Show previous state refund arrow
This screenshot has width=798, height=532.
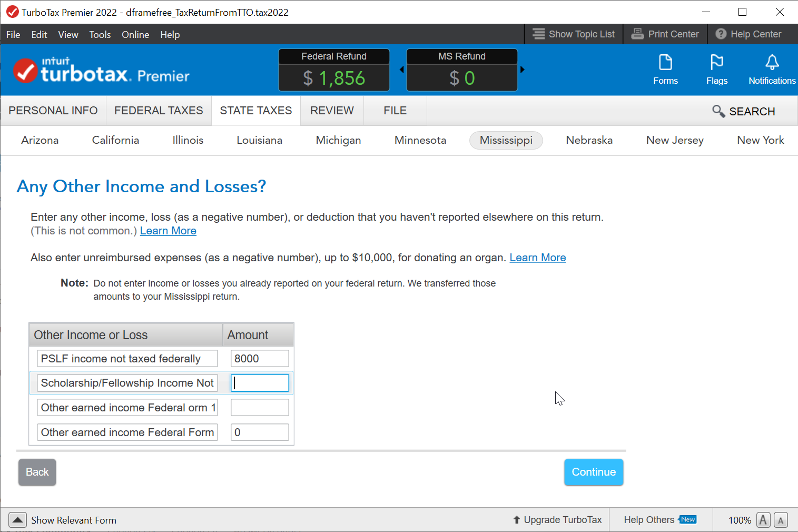[x=401, y=70]
